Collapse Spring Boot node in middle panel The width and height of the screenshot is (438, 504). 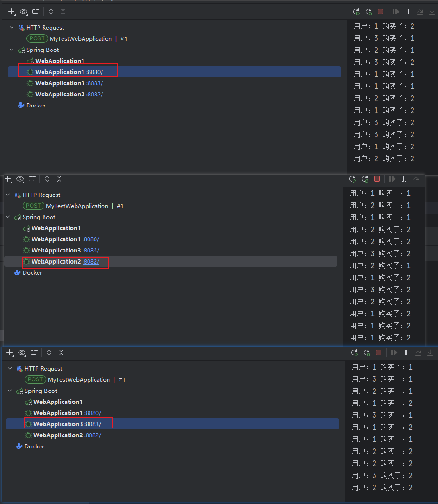tap(8, 217)
